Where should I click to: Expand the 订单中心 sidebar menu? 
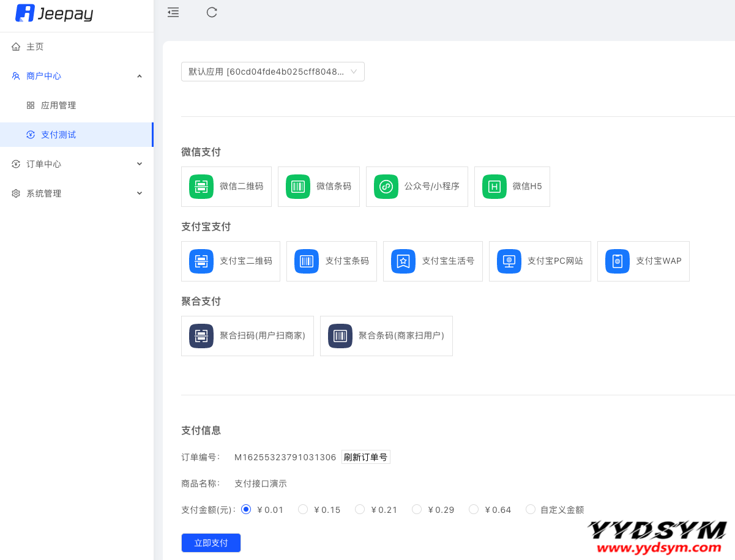[x=76, y=164]
